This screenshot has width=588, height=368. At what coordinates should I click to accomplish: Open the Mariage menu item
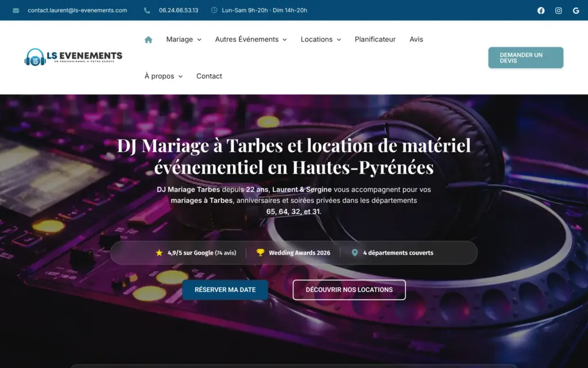[179, 40]
